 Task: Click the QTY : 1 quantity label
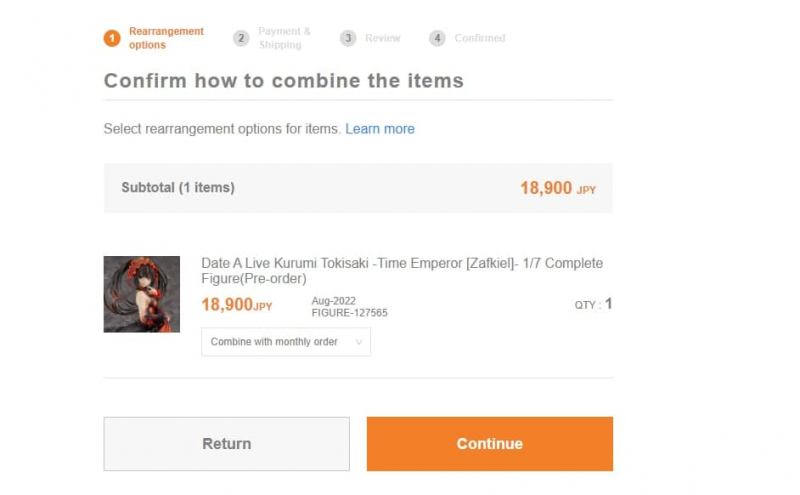coord(593,304)
